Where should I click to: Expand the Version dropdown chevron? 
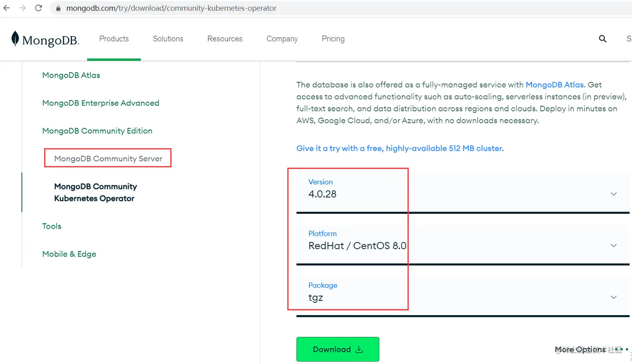(614, 194)
